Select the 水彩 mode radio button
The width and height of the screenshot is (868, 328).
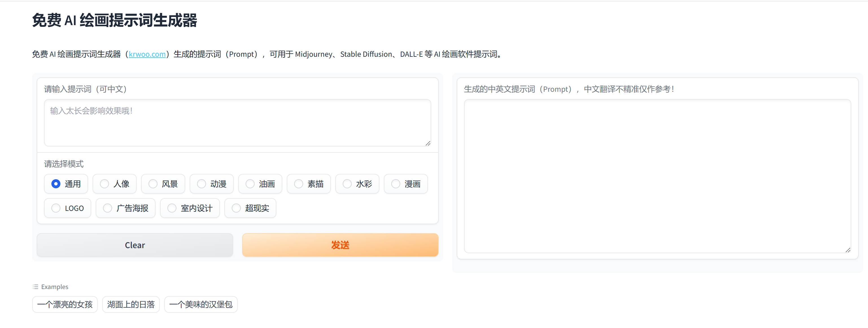click(x=347, y=184)
